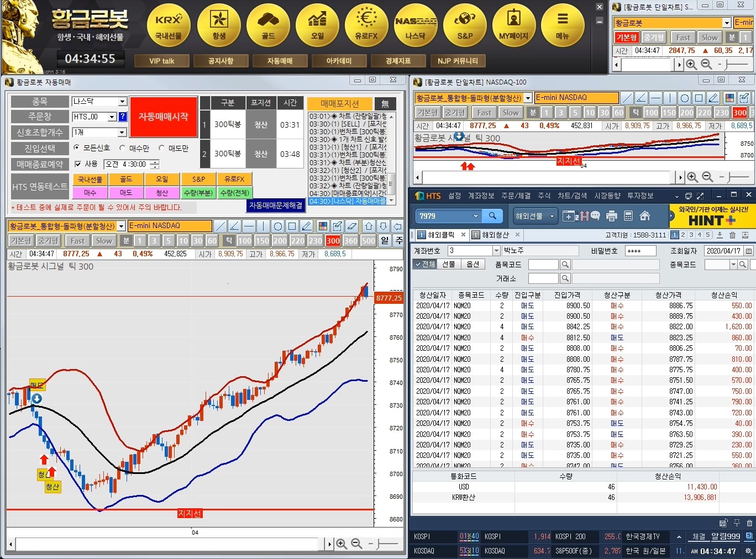This screenshot has height=559, width=756.
Task: Open the KRX 국내선물 gold button
Action: [x=169, y=24]
